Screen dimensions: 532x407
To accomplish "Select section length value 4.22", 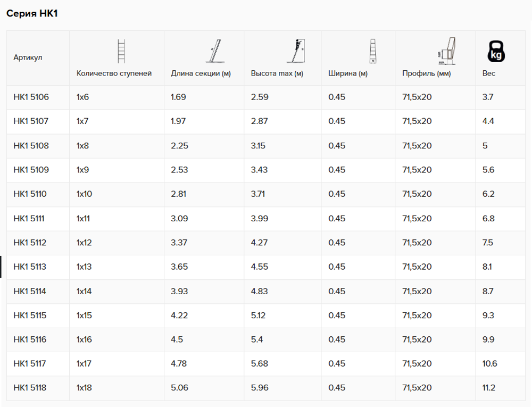I will (179, 315).
